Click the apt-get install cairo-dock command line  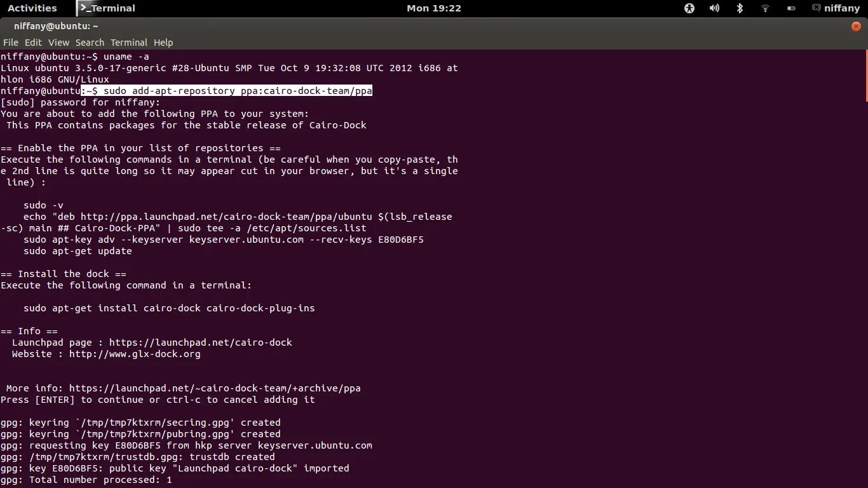[169, 308]
